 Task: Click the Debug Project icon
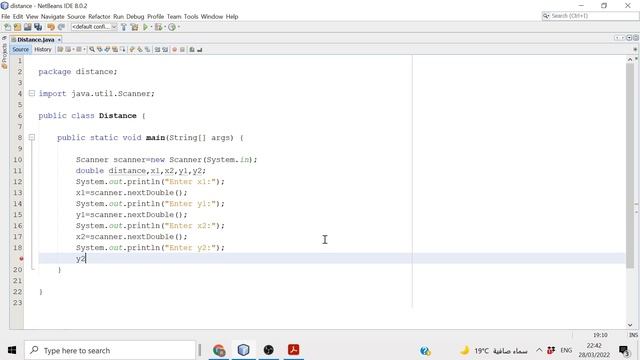158,27
